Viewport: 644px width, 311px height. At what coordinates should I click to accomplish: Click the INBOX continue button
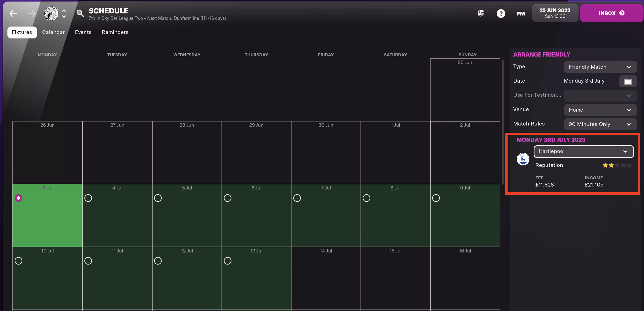[x=612, y=13]
